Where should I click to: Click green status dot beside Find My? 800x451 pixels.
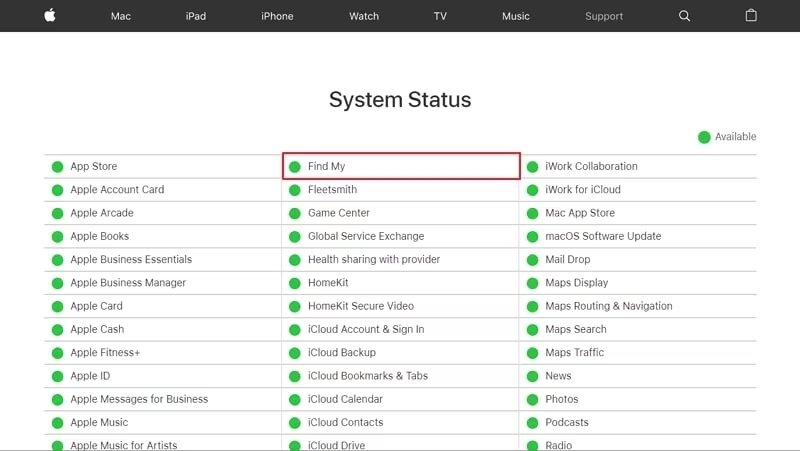tap(295, 167)
